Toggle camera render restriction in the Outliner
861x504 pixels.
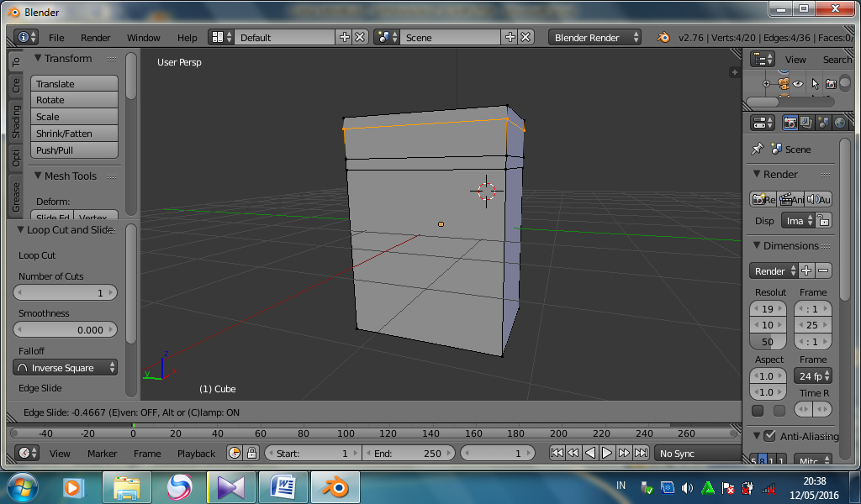click(831, 84)
